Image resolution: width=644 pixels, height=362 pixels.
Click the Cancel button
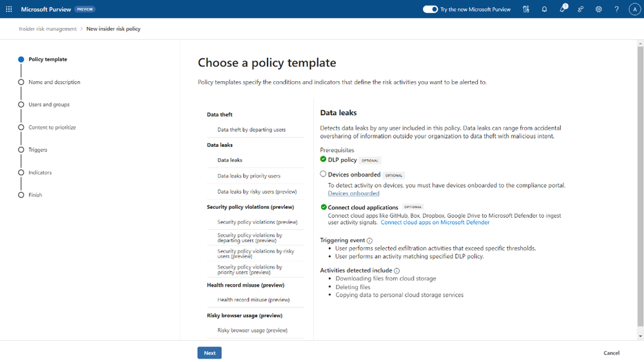pyautogui.click(x=611, y=353)
